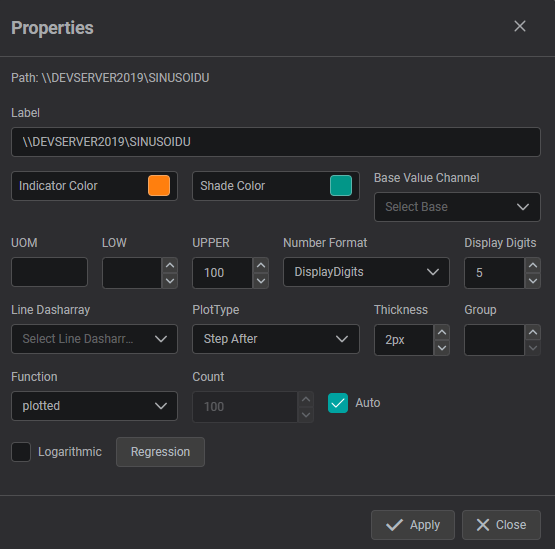Open the Base Value Channel dropdown

point(457,207)
